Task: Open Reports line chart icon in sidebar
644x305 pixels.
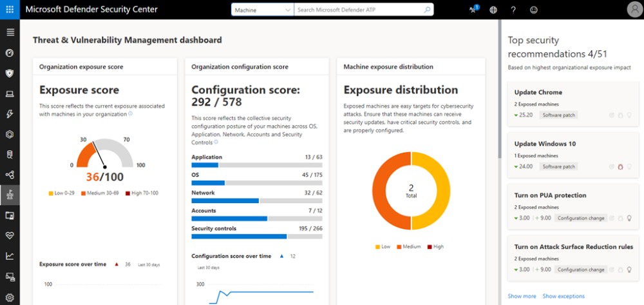Action: (x=10, y=256)
